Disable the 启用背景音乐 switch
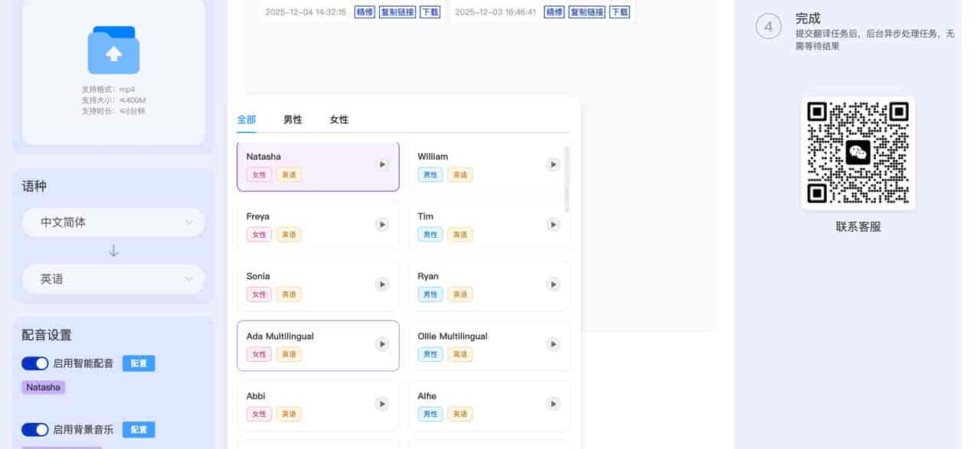Image resolution: width=980 pixels, height=449 pixels. (35, 430)
